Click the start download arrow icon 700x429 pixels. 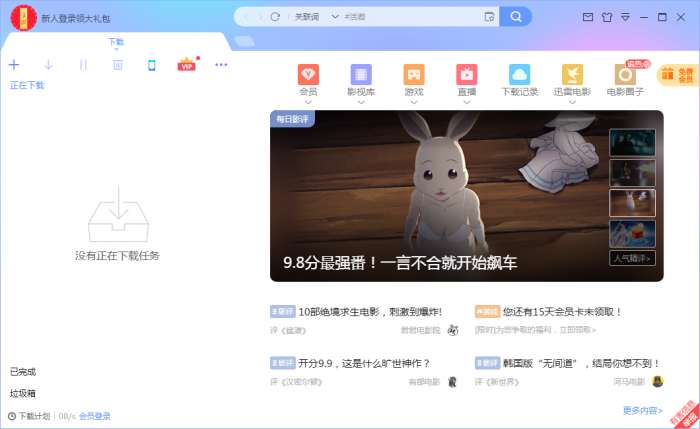click(48, 65)
